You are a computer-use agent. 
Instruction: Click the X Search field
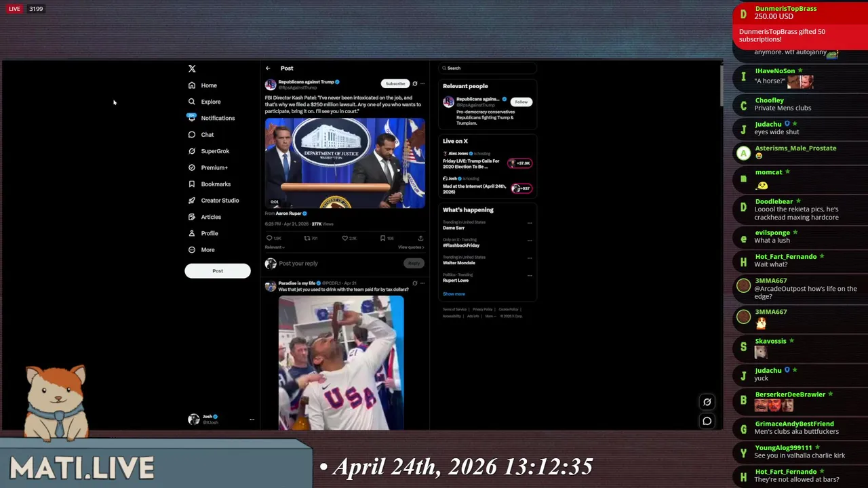pyautogui.click(x=488, y=68)
